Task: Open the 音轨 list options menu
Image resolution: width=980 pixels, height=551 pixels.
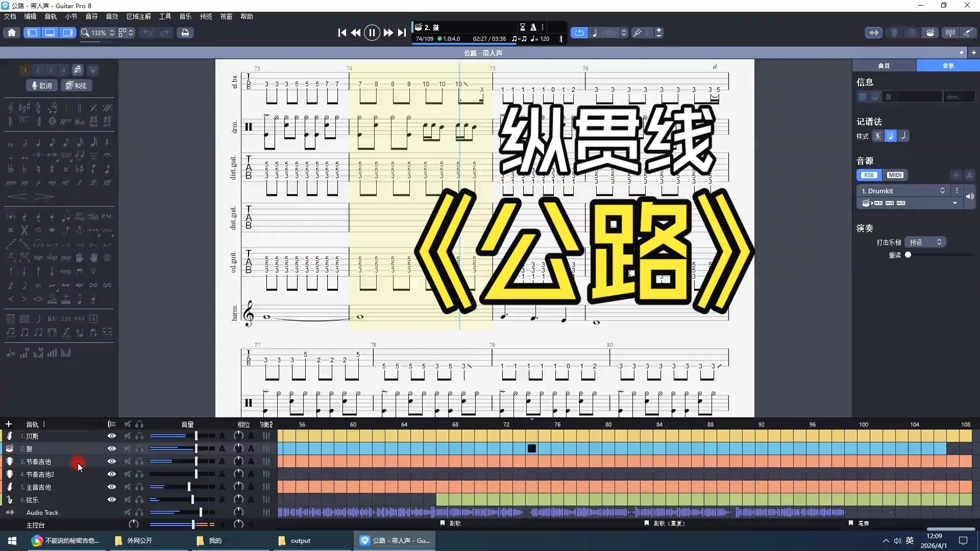Action: 44,424
